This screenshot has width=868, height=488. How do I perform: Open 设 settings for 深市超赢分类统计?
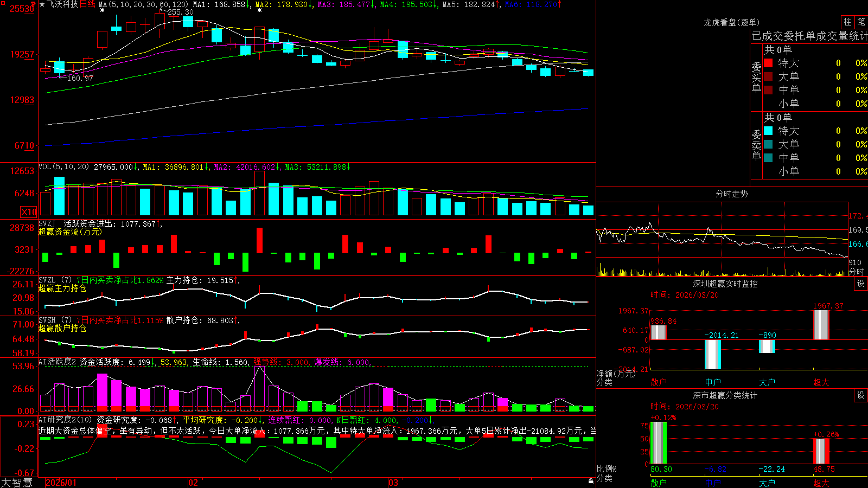pos(861,395)
